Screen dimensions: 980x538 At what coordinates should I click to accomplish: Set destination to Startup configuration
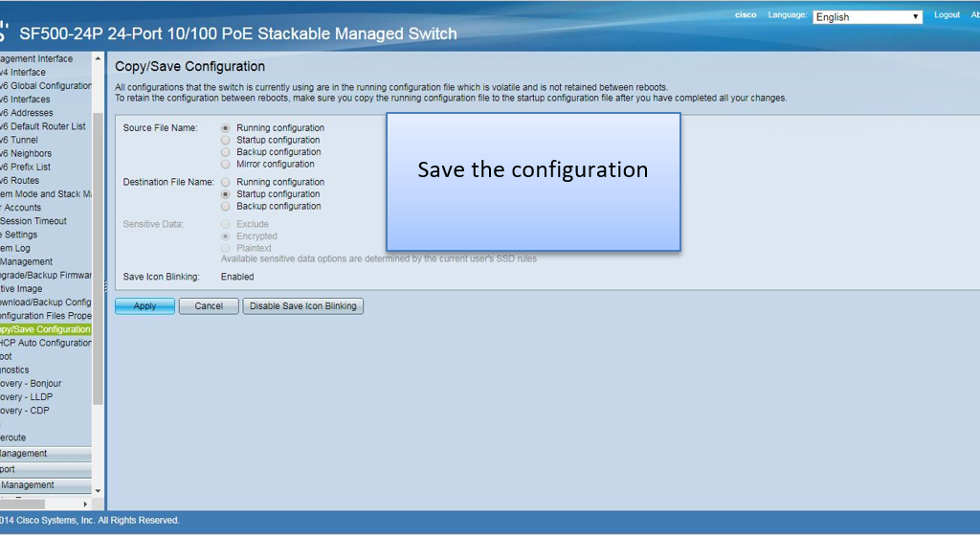pyautogui.click(x=226, y=194)
